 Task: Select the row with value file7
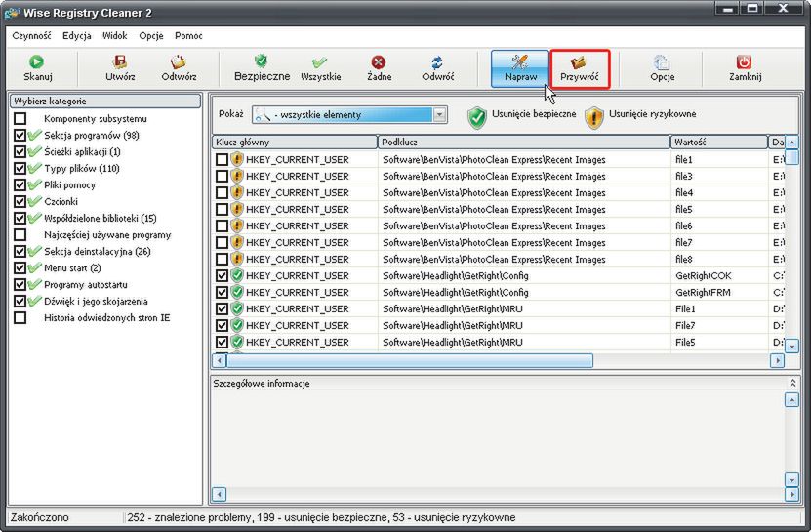[499, 242]
